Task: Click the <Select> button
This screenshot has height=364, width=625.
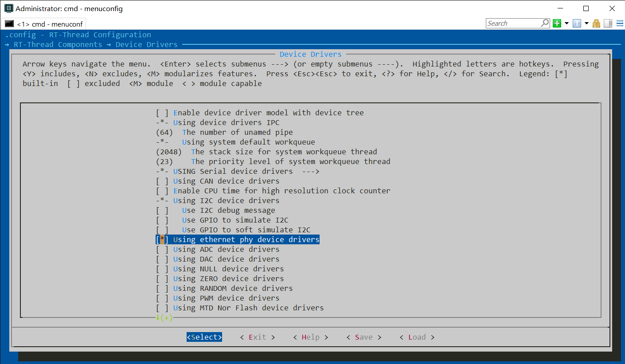Action: coord(204,337)
